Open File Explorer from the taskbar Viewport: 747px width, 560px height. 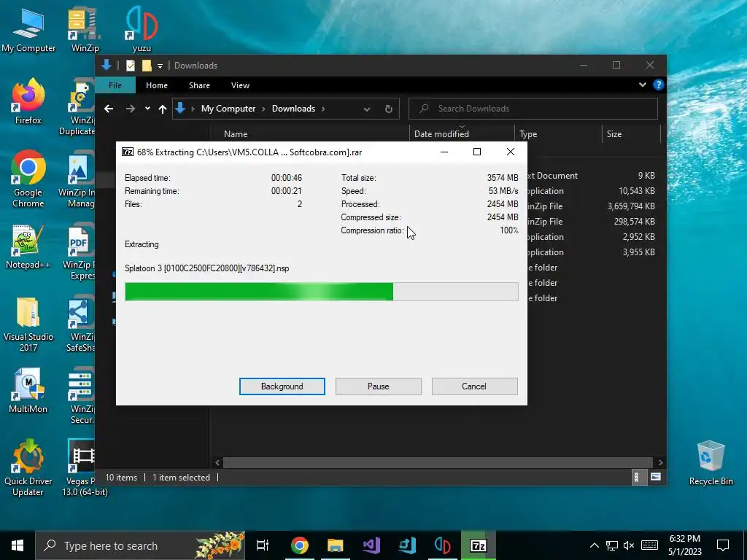[x=336, y=545]
